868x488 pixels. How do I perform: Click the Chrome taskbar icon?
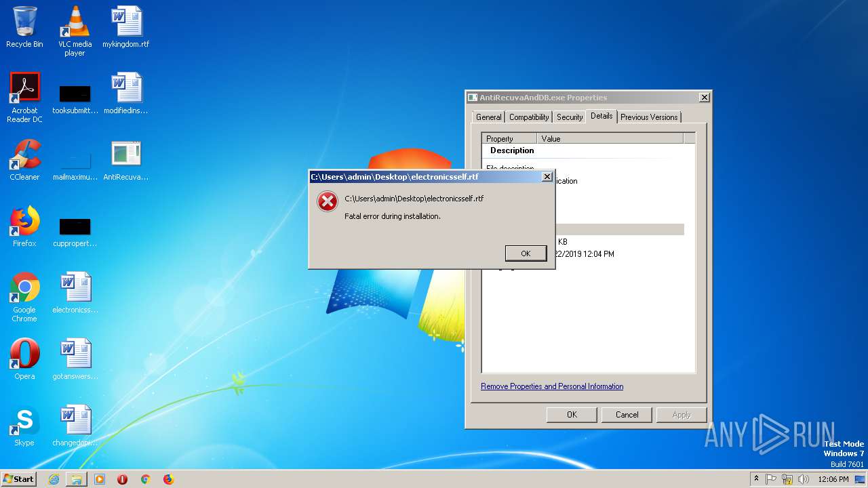pyautogui.click(x=145, y=479)
